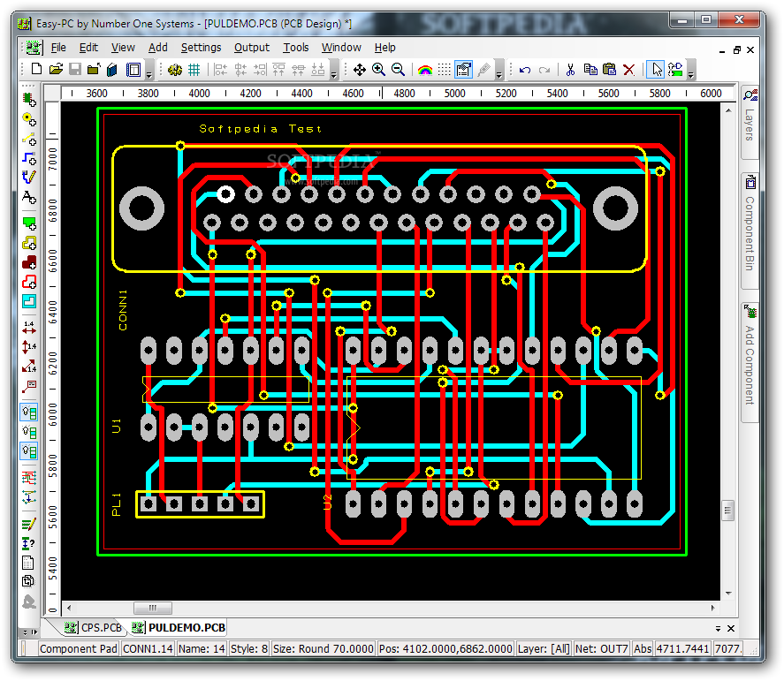Expand the view toolbar options arrow
784x681 pixels.
(x=499, y=71)
